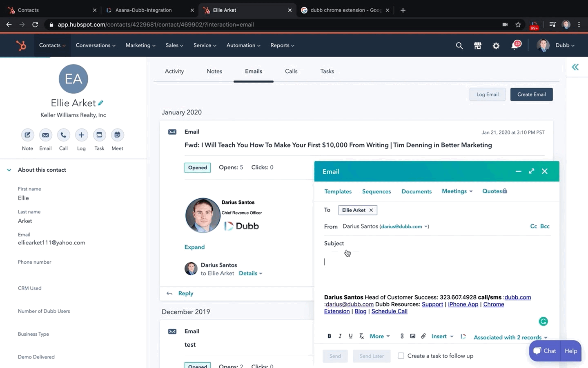The height and width of the screenshot is (368, 588).
Task: Open Sequences in the email composer
Action: pos(376,191)
